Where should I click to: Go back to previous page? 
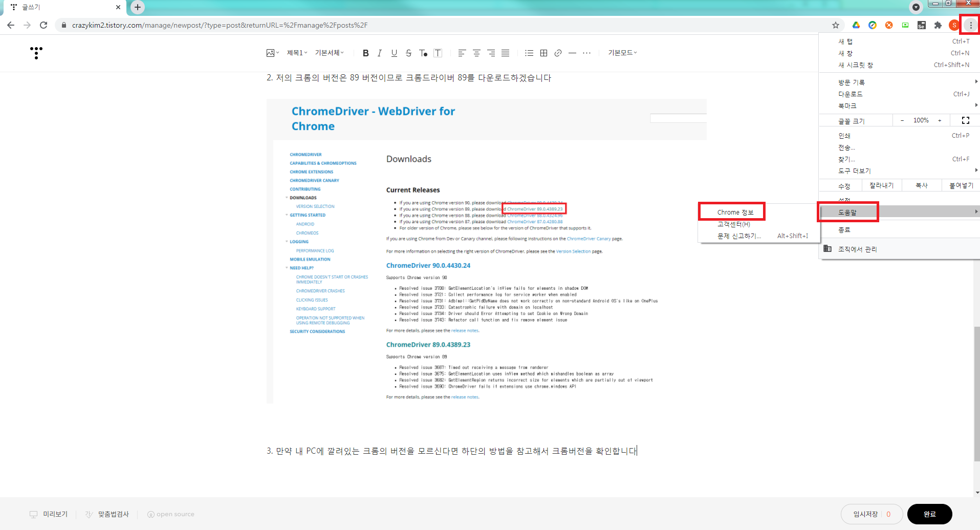tap(11, 25)
